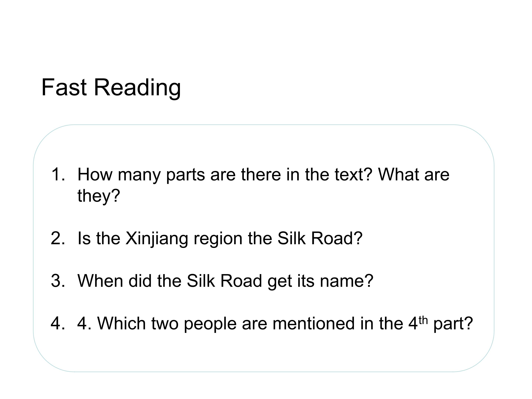Click the word "they?" on the wrapped line
This screenshot has width=532, height=399.
click(x=99, y=196)
